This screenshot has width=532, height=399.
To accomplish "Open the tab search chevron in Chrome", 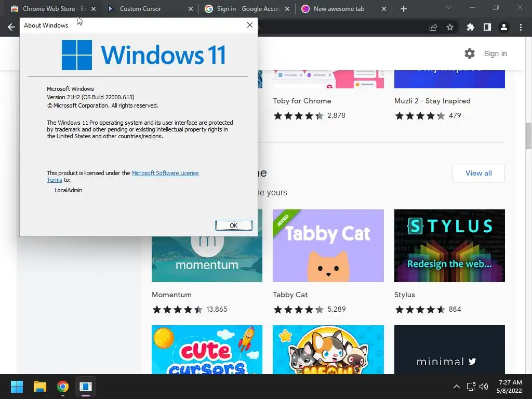I will pyautogui.click(x=448, y=7).
